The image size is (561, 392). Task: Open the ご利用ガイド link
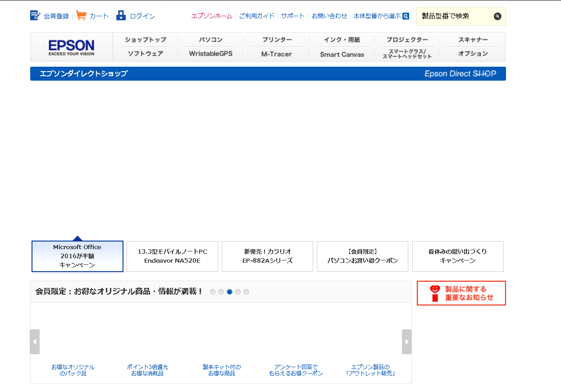257,15
